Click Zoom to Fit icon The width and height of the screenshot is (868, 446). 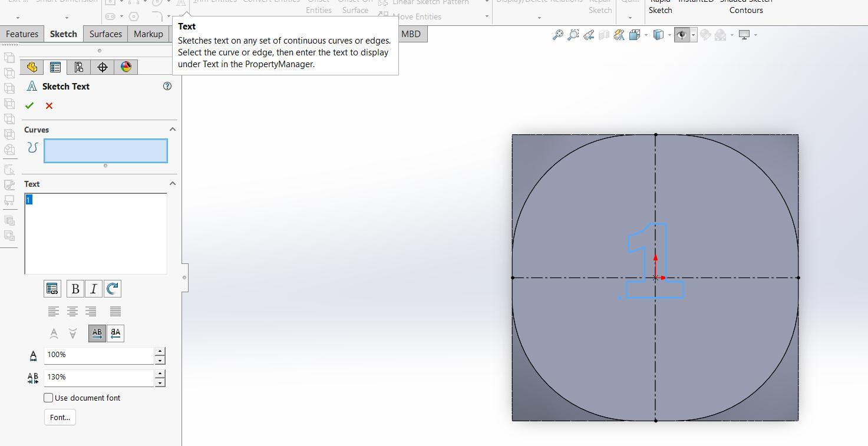click(557, 35)
